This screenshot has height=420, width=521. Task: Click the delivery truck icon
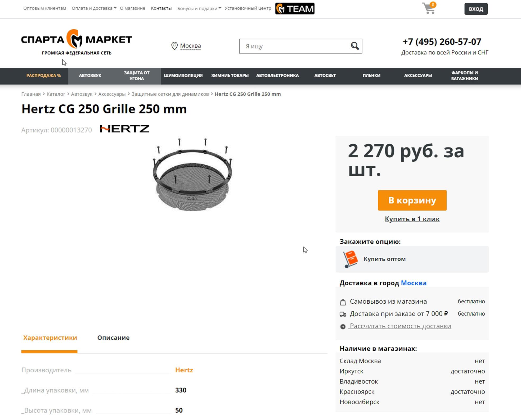pyautogui.click(x=343, y=314)
